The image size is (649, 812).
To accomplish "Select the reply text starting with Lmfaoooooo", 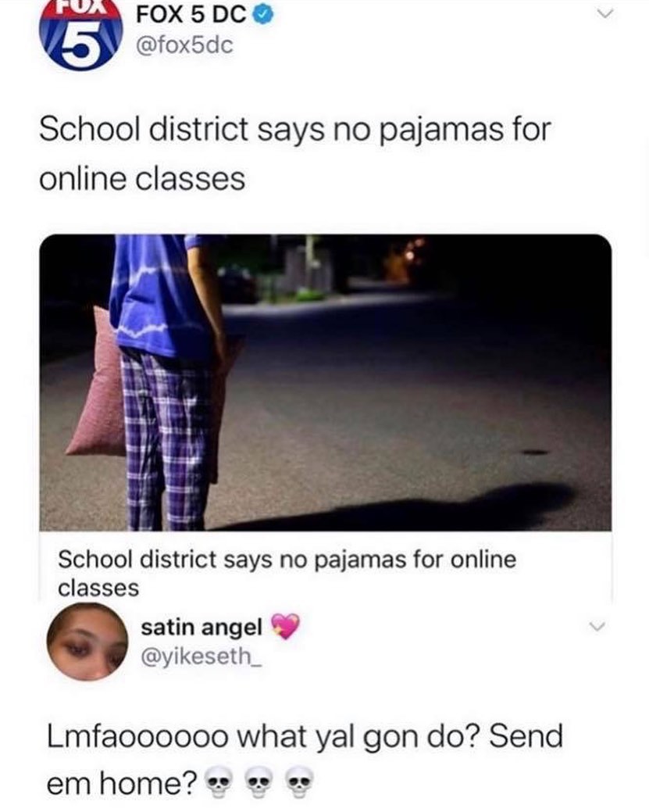I will [305, 759].
